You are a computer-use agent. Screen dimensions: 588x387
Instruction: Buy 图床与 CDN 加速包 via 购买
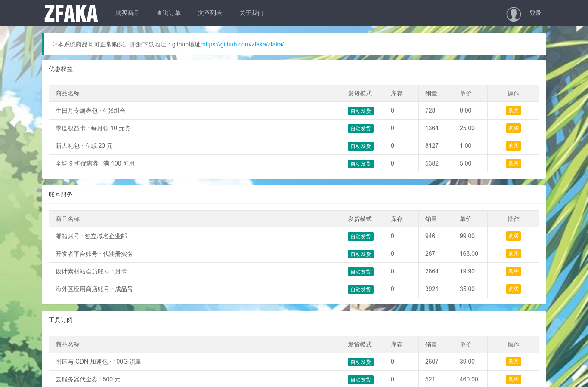coord(514,362)
